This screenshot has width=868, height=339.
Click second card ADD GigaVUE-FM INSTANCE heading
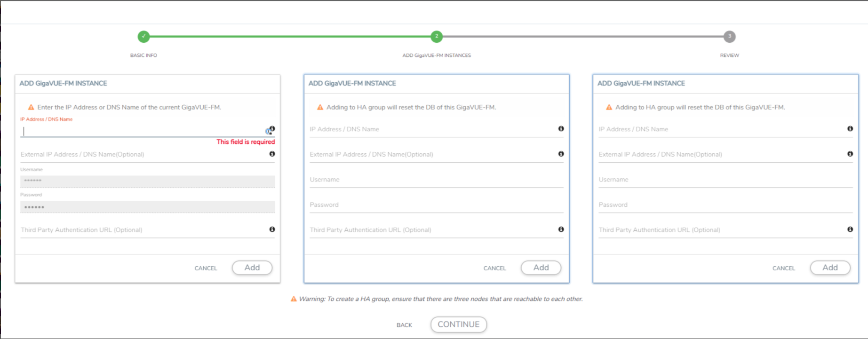[352, 83]
